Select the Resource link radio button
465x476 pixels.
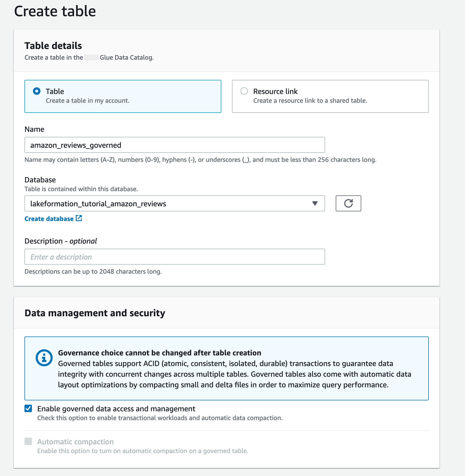[x=244, y=91]
